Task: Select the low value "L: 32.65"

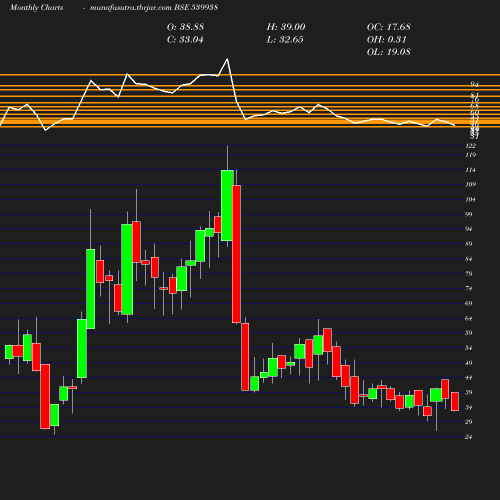Action: tap(285, 40)
